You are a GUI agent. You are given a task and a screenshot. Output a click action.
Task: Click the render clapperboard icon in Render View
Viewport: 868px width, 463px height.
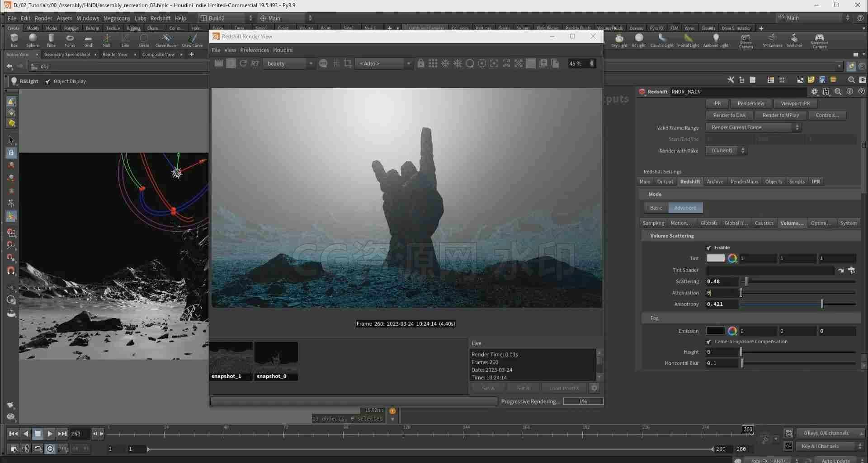[x=219, y=64]
